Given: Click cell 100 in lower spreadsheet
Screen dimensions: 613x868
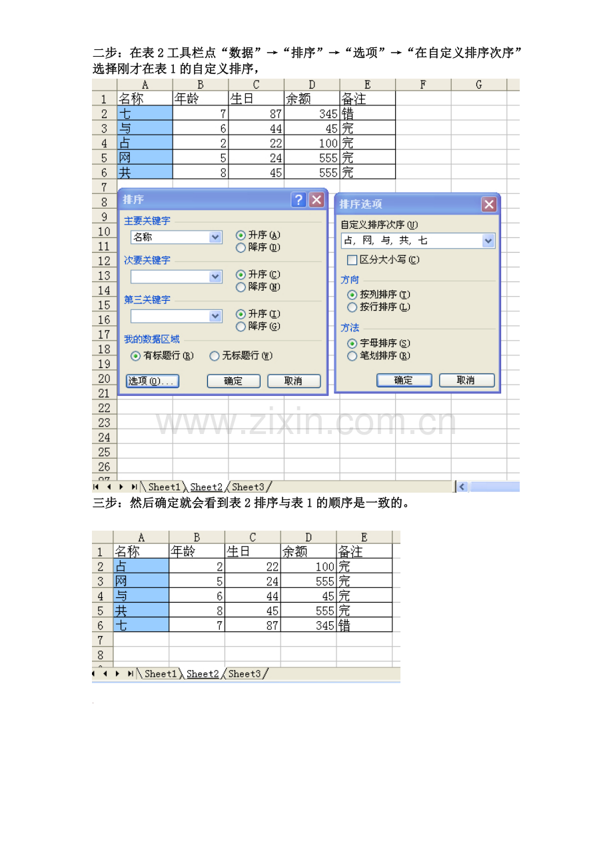Looking at the screenshot, I should coord(308,566).
